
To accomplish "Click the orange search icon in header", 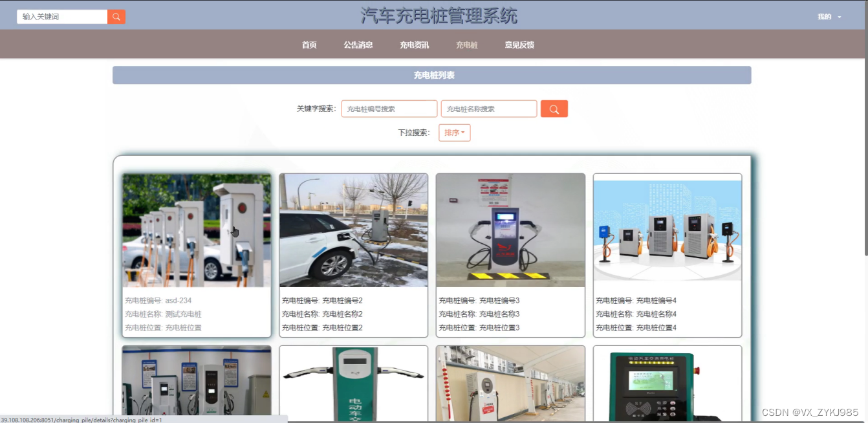I will tap(116, 17).
